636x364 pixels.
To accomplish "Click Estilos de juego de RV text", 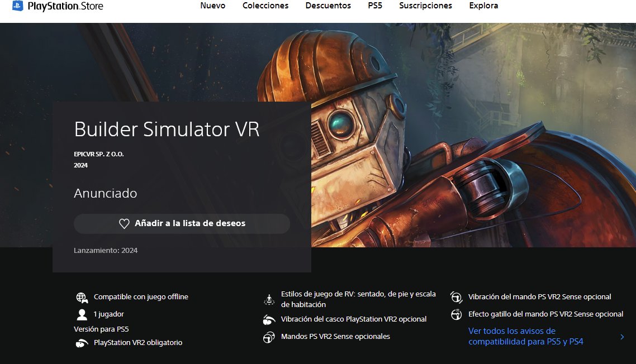I will pyautogui.click(x=358, y=299).
